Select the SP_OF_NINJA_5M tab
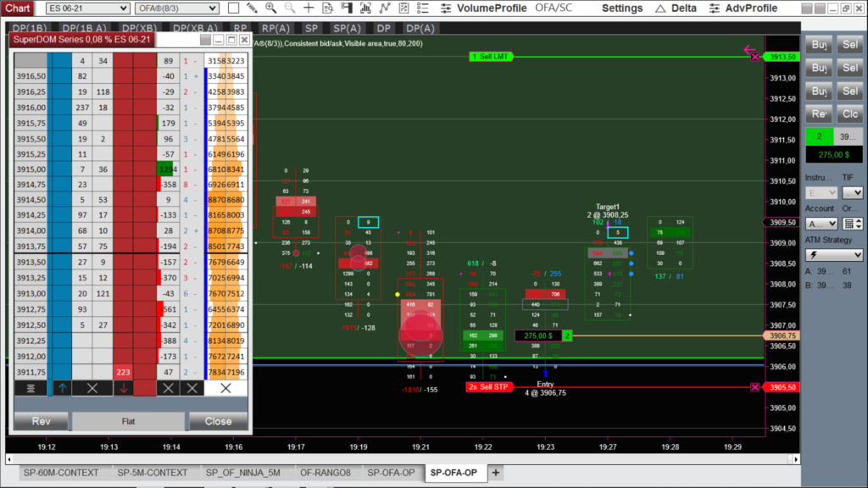The image size is (868, 488). coord(243,473)
